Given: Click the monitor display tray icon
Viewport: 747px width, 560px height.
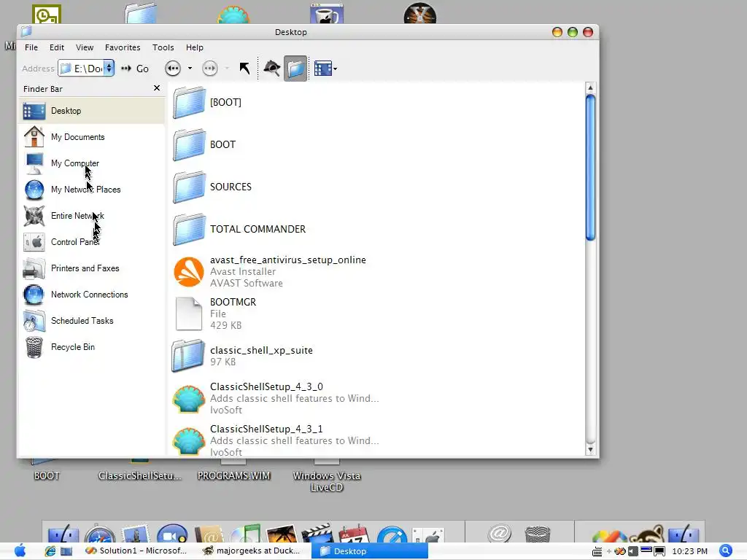Looking at the screenshot, I should click(659, 551).
